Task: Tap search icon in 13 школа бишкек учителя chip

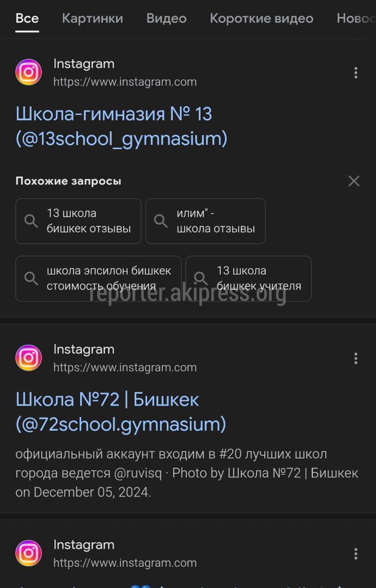Action: tap(201, 279)
